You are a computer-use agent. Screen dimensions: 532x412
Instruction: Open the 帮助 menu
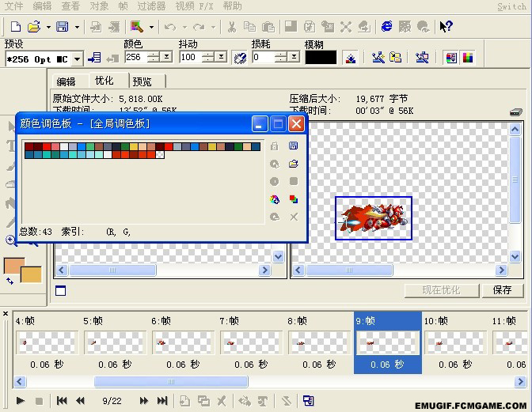[233, 6]
